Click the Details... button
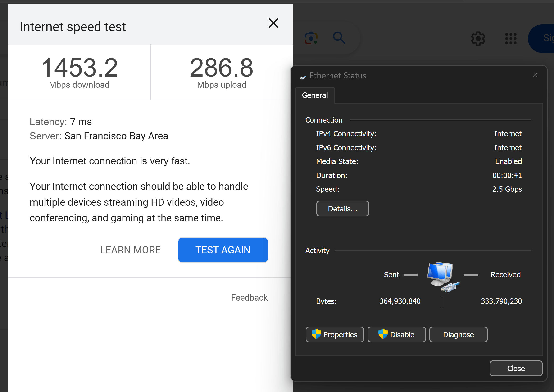The image size is (554, 392). coord(342,209)
